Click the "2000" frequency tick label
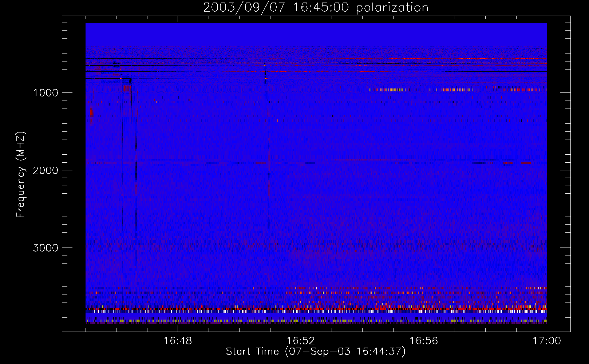Viewport: 589px width, 364px height. pos(46,170)
